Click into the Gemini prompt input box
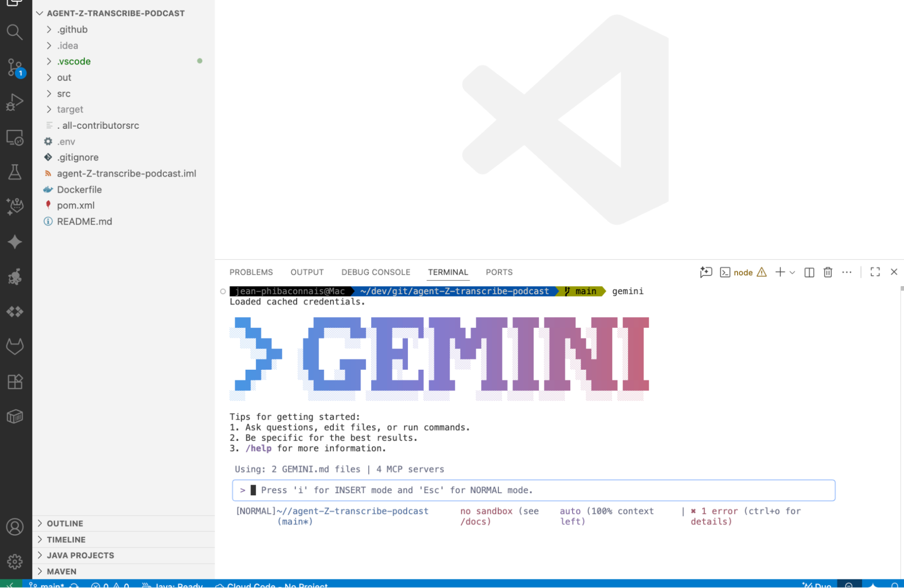The image size is (904, 588). 534,490
